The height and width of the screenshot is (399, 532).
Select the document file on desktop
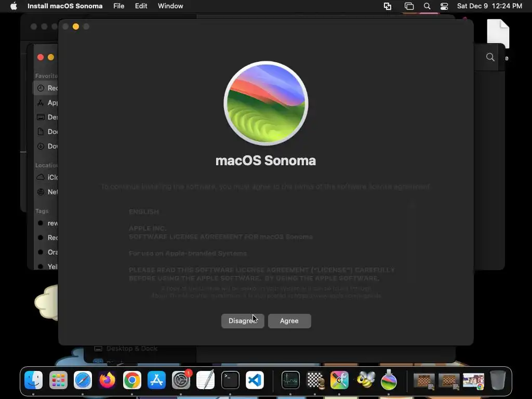coord(498,33)
